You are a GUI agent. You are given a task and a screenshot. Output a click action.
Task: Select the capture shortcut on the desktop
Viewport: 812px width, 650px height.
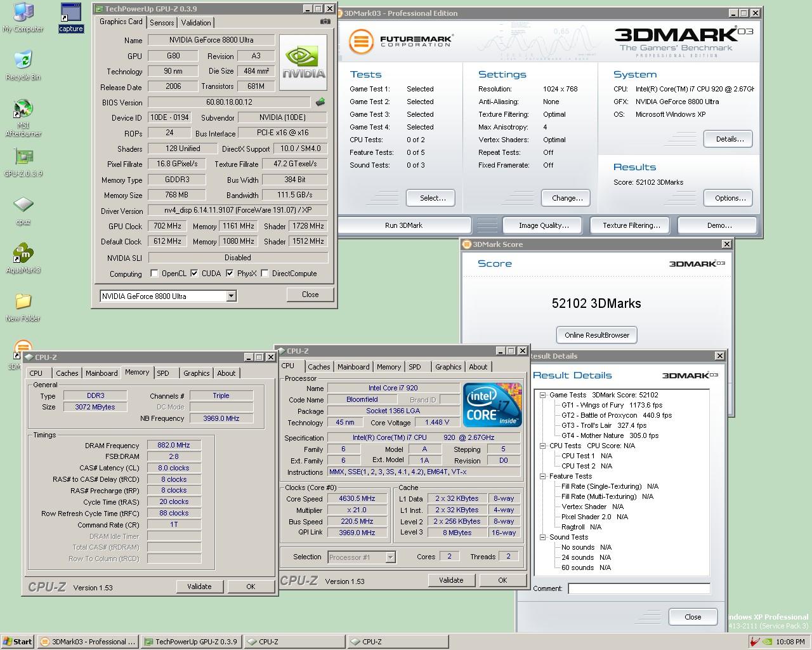[70, 17]
